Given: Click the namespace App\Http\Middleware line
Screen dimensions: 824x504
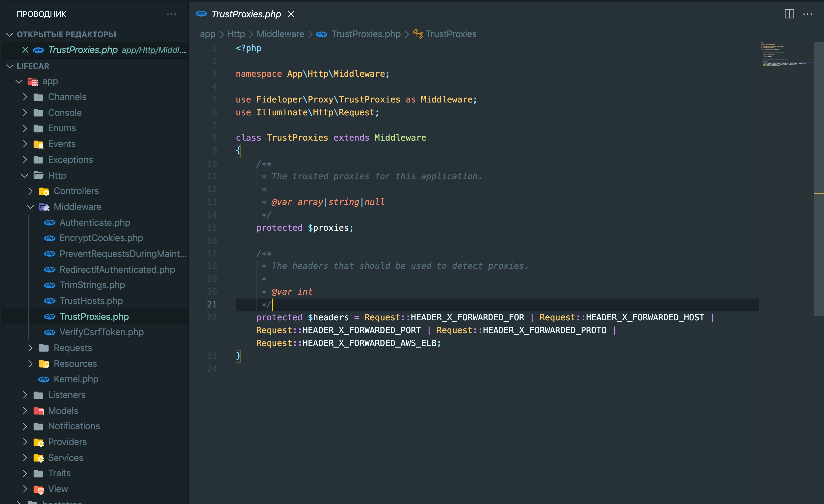Looking at the screenshot, I should coord(312,74).
